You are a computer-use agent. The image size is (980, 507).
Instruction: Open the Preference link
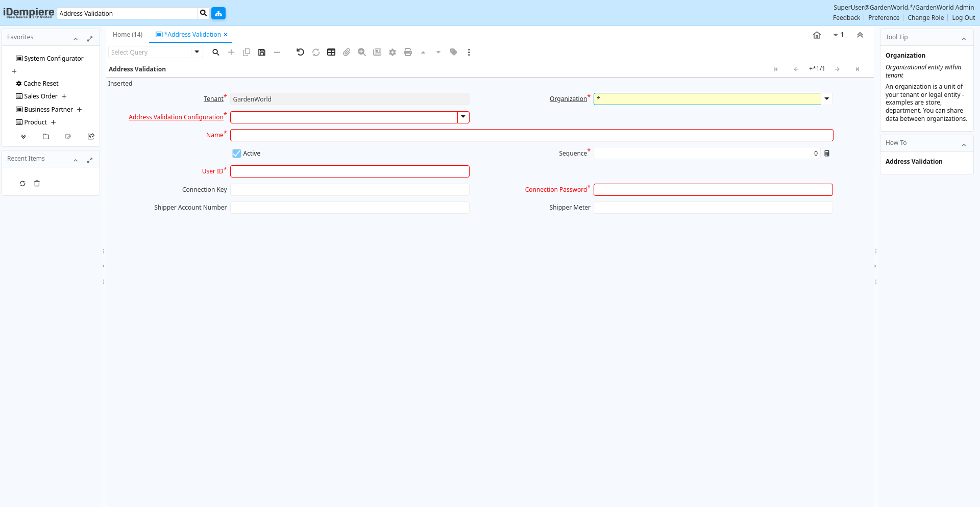click(884, 18)
